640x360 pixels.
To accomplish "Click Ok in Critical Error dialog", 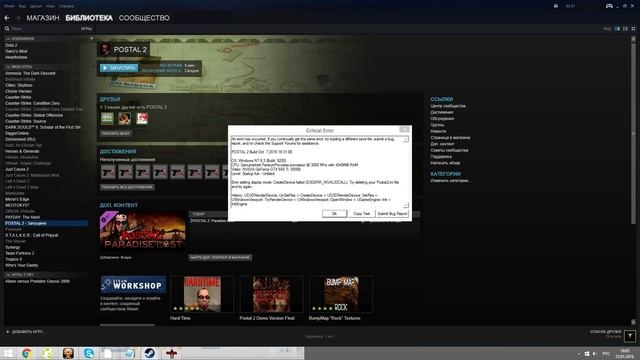I will point(334,213).
